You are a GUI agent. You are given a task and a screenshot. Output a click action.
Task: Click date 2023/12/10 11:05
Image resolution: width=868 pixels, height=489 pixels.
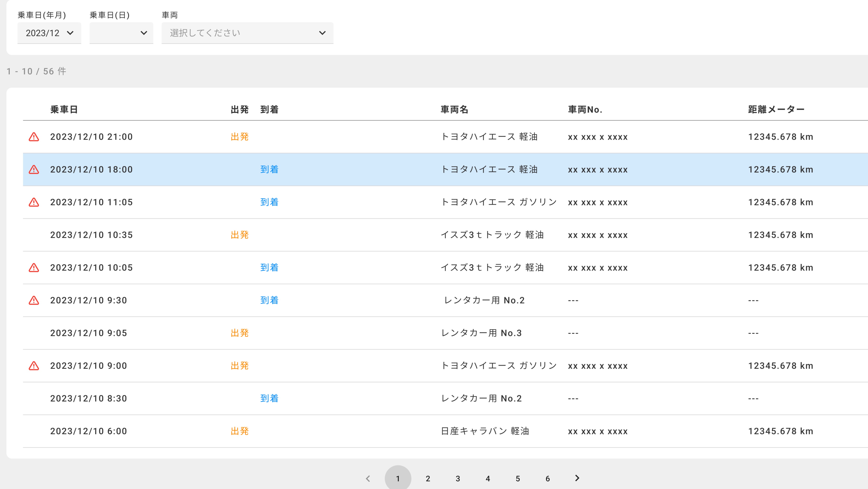pos(91,202)
